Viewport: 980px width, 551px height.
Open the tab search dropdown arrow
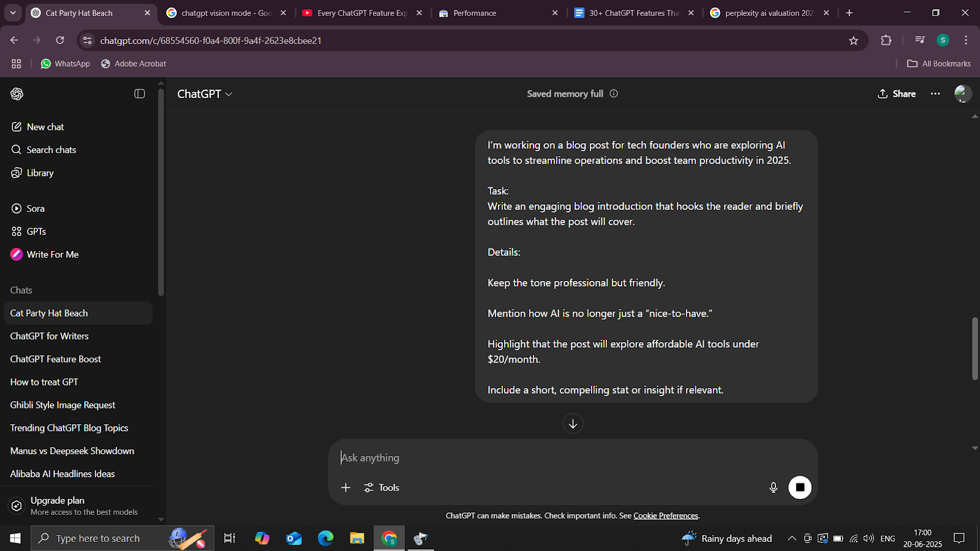coord(13,13)
